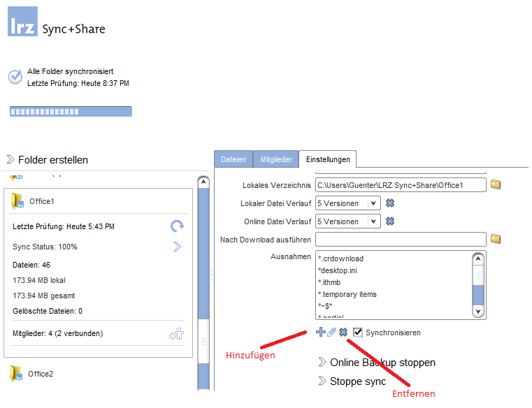Open Online Datei Verlauf versions dropdown
Screen dimensions: 532x408
pos(373,221)
